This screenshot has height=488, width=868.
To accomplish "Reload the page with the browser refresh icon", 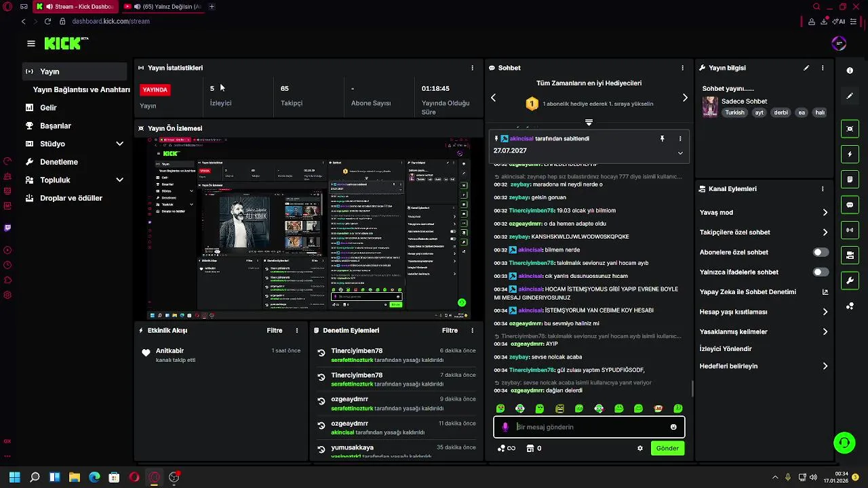I will pos(47,21).
